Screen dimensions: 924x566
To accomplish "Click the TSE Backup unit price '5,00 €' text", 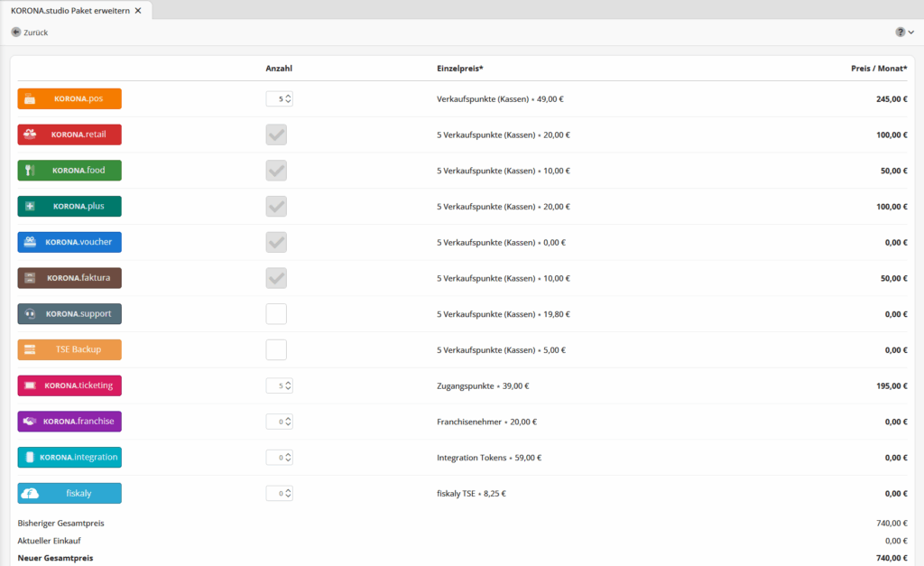I will (555, 350).
